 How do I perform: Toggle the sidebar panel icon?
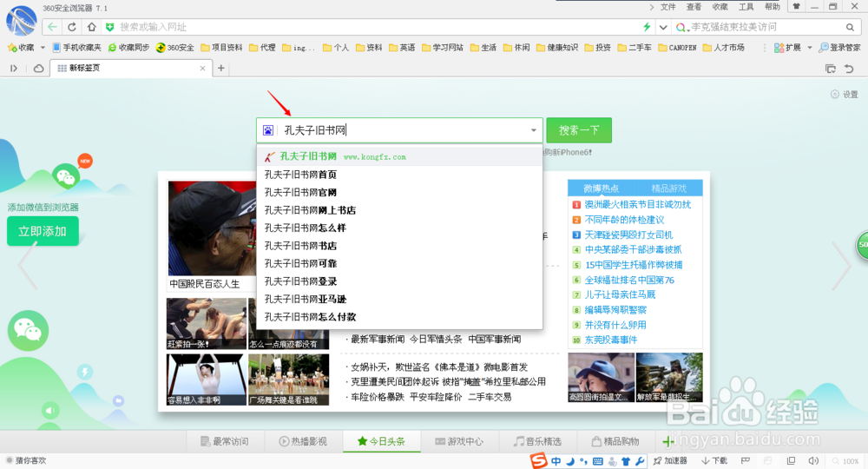tap(14, 68)
